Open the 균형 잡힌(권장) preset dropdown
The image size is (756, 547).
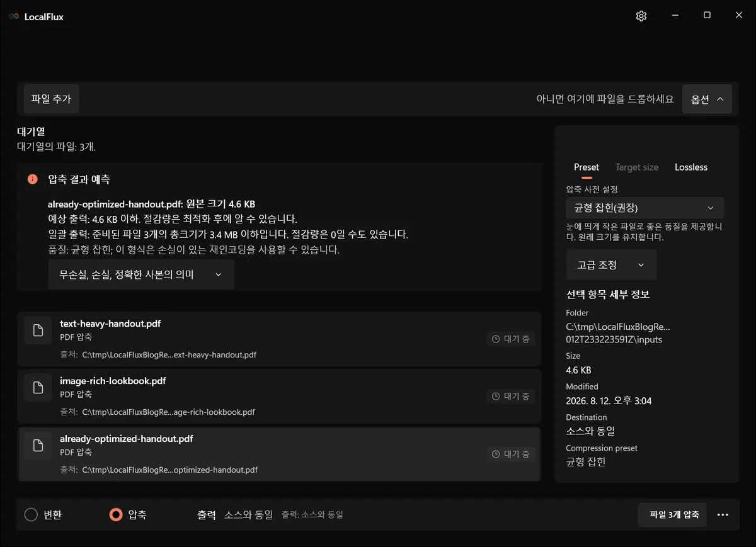pos(645,208)
